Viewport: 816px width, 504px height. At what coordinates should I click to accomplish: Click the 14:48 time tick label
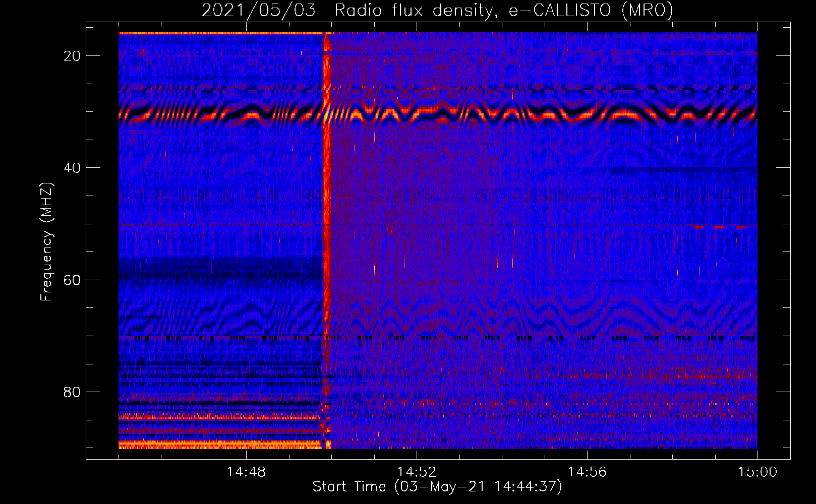[246, 472]
